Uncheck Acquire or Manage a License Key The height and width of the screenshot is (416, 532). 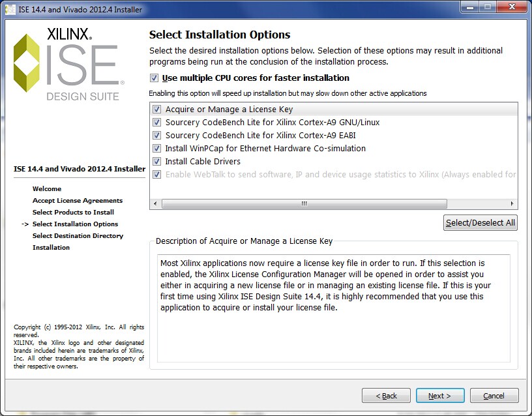pos(156,110)
